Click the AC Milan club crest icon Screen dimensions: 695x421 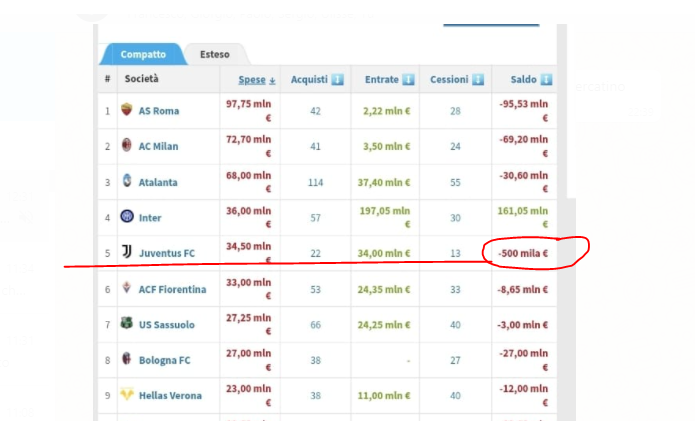coord(127,146)
